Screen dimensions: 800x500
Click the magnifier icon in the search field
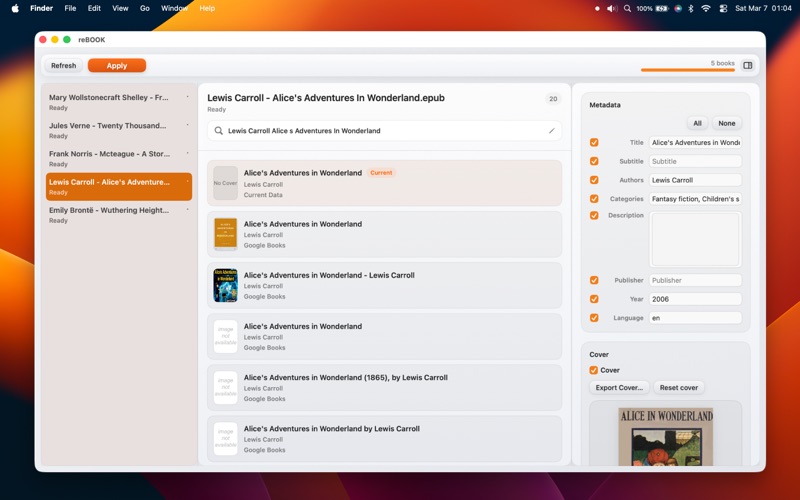(218, 131)
